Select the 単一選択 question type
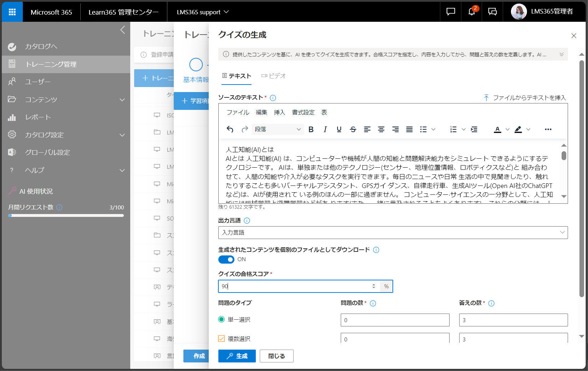 pyautogui.click(x=221, y=319)
